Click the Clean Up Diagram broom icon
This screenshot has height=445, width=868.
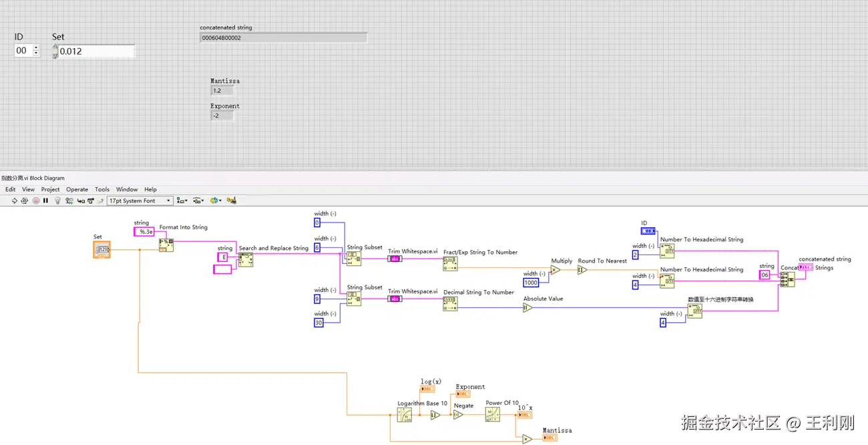point(232,200)
